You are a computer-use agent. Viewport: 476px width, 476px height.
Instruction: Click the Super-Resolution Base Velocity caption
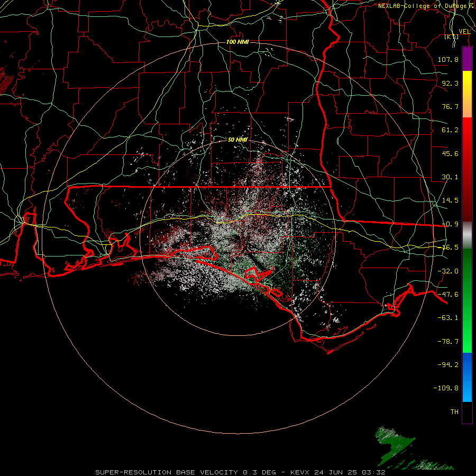(240, 472)
